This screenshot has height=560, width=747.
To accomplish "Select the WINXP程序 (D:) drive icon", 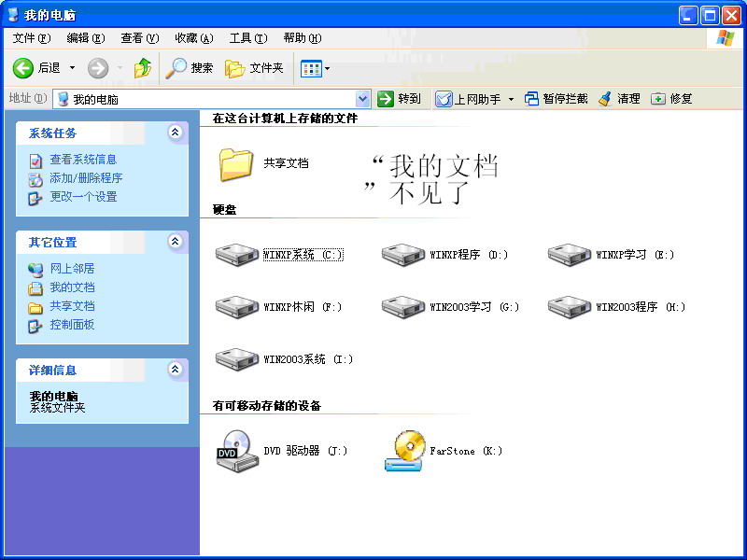I will click(x=403, y=255).
